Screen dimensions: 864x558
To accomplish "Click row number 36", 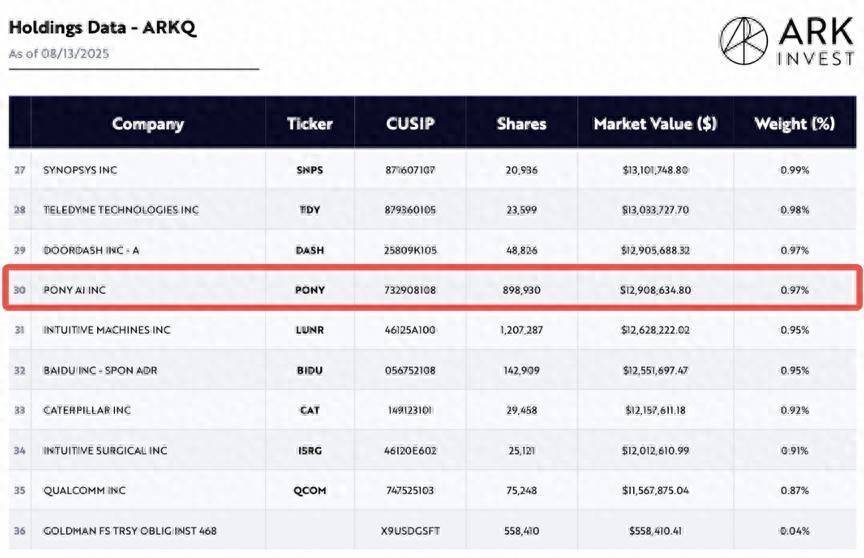I will (x=20, y=531).
